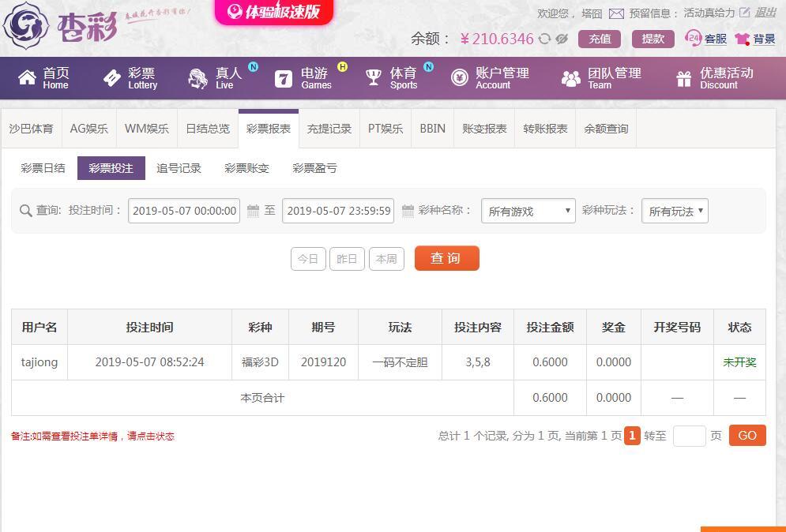Click the blue N badge on Sports

point(429,66)
